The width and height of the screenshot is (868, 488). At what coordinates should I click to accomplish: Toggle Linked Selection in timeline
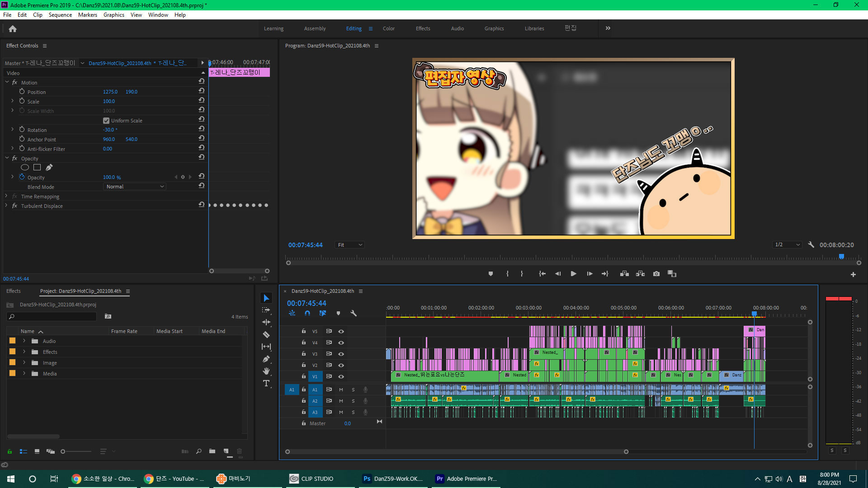(x=323, y=313)
